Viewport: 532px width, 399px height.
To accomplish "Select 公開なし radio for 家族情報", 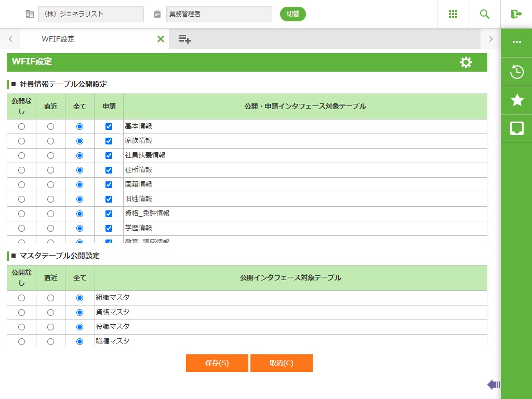I will tap(21, 141).
